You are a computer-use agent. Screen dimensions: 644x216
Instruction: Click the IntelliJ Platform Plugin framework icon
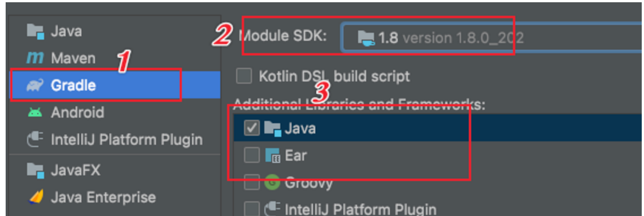pyautogui.click(x=272, y=209)
